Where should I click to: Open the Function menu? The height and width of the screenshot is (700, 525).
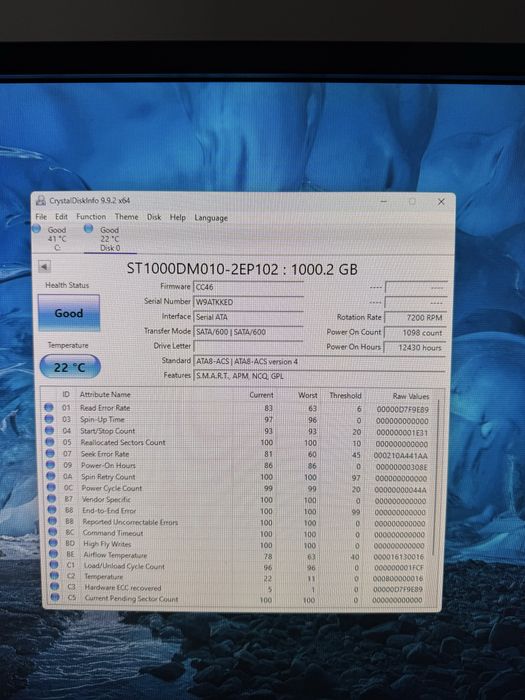click(91, 217)
